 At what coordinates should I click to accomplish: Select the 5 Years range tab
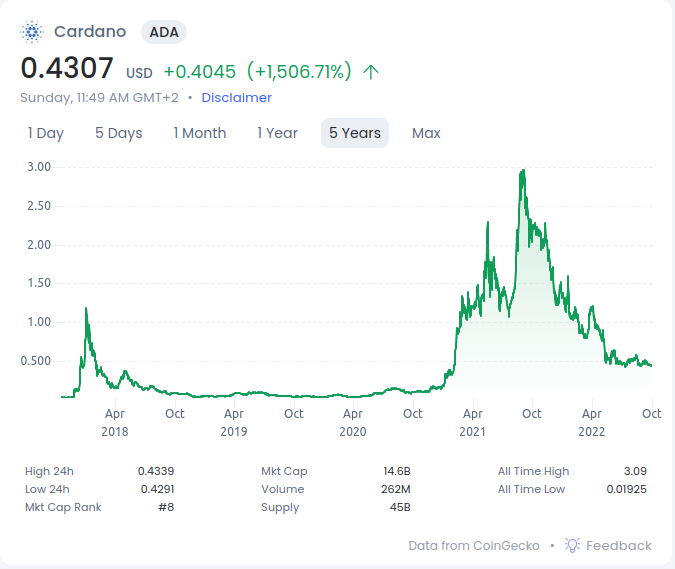click(355, 133)
